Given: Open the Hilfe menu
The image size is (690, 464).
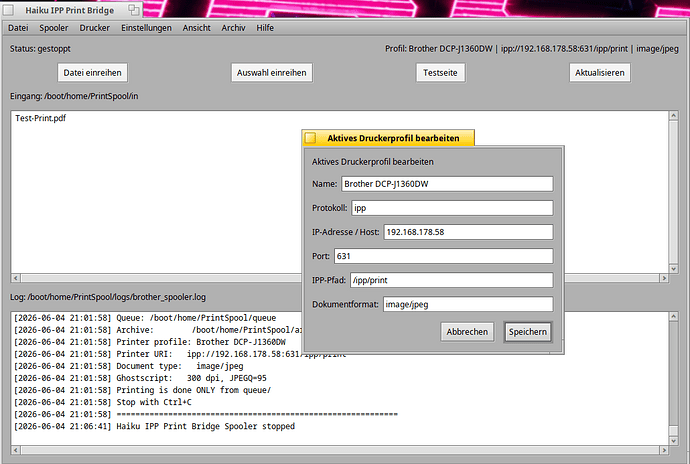Looking at the screenshot, I should coord(265,28).
